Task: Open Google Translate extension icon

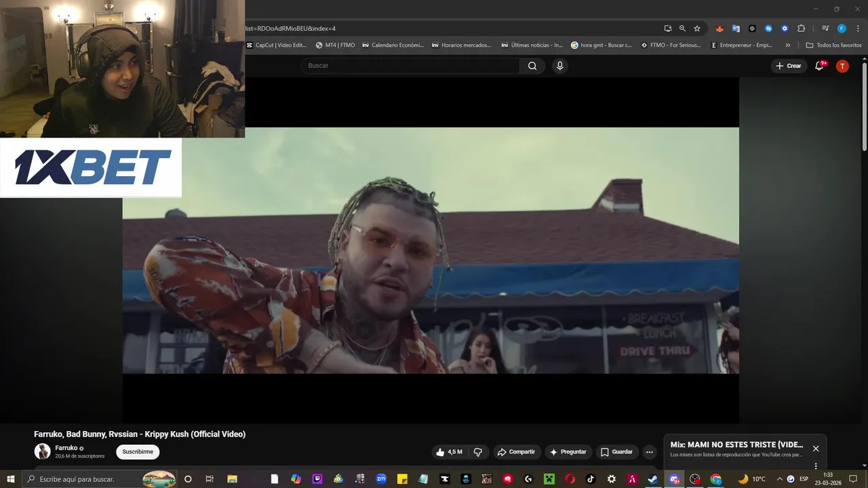Action: pyautogui.click(x=736, y=28)
